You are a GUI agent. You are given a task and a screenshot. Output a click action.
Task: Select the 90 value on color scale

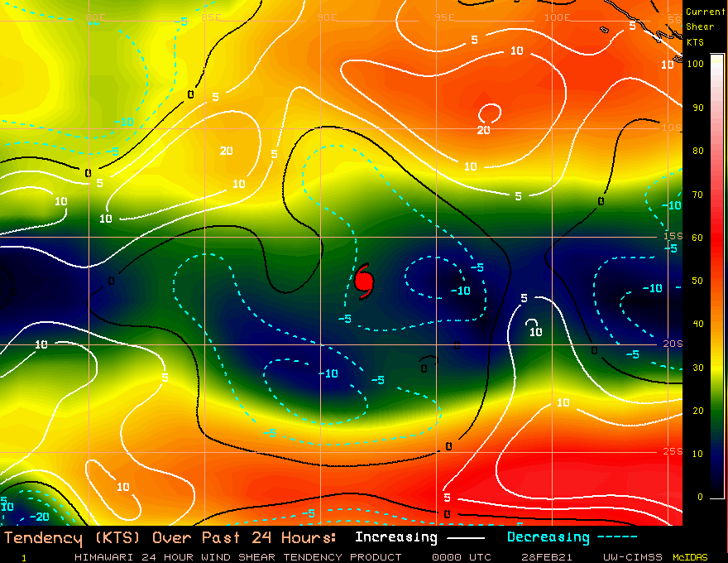coord(698,108)
